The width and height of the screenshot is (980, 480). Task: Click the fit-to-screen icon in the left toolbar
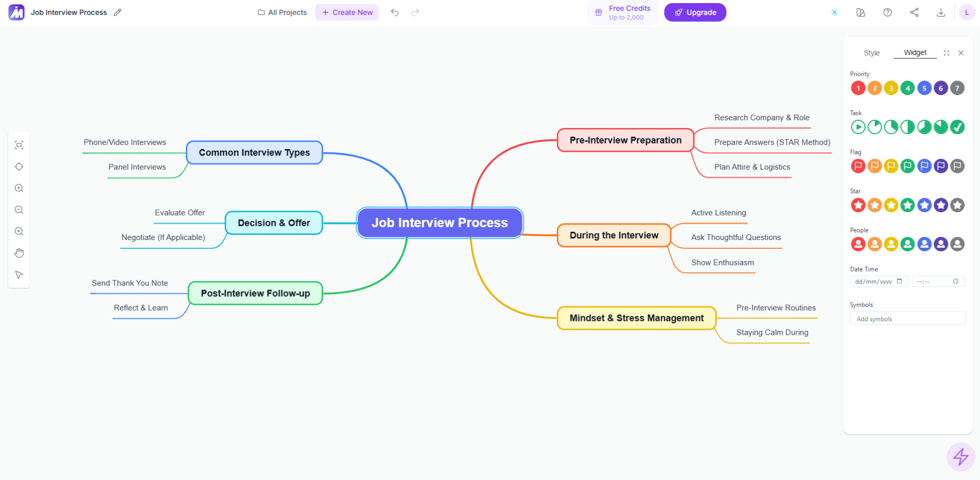coord(19,145)
